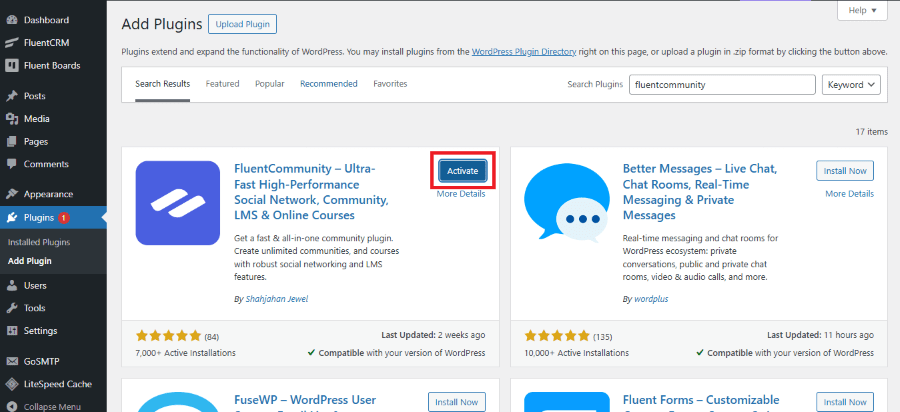Switch to the Favorites tab
The width and height of the screenshot is (900, 412).
pyautogui.click(x=390, y=84)
